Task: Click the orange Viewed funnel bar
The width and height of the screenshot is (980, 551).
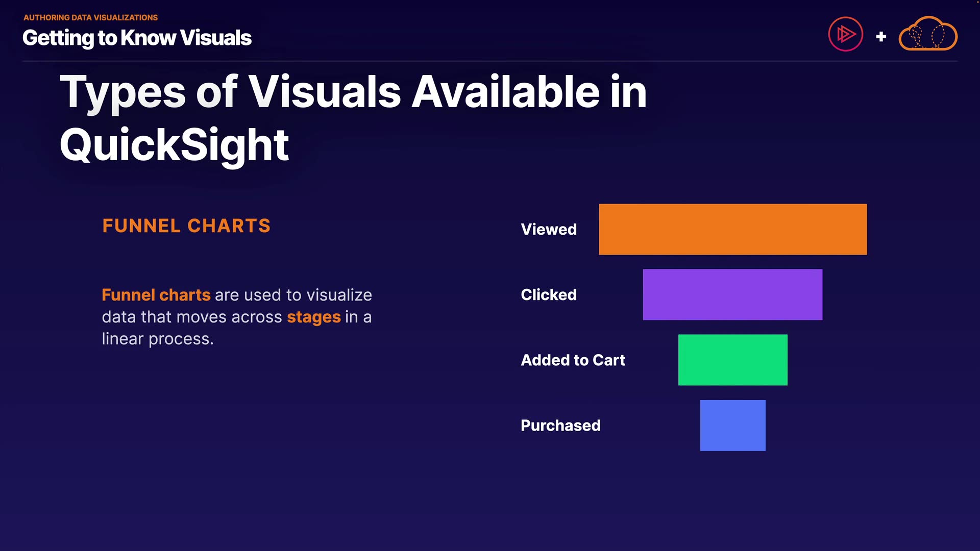Action: point(732,230)
